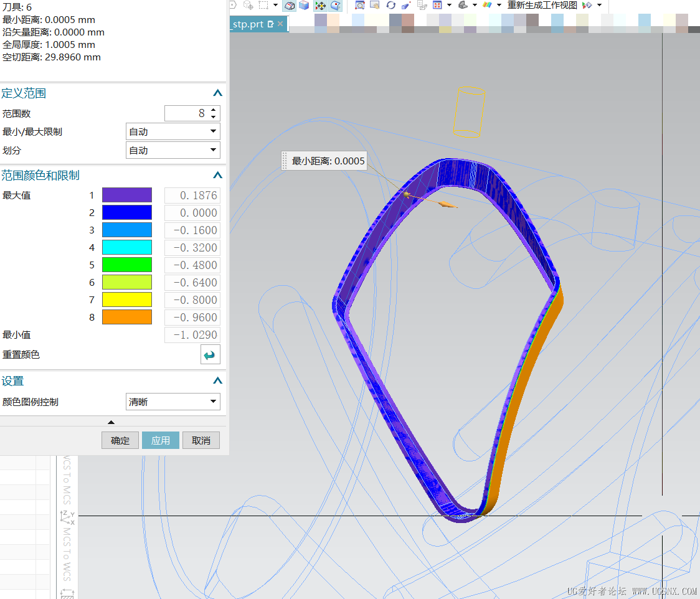Click the range 2 limit field 0.0000

192,212
